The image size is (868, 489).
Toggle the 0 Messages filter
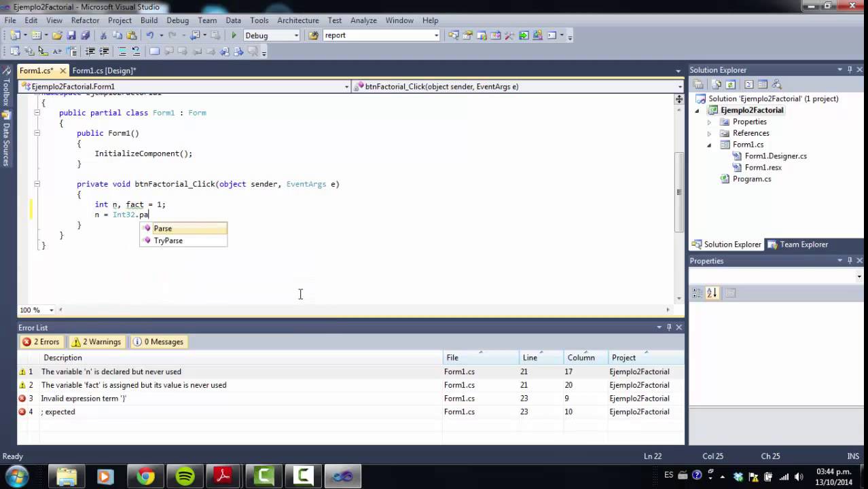[158, 342]
